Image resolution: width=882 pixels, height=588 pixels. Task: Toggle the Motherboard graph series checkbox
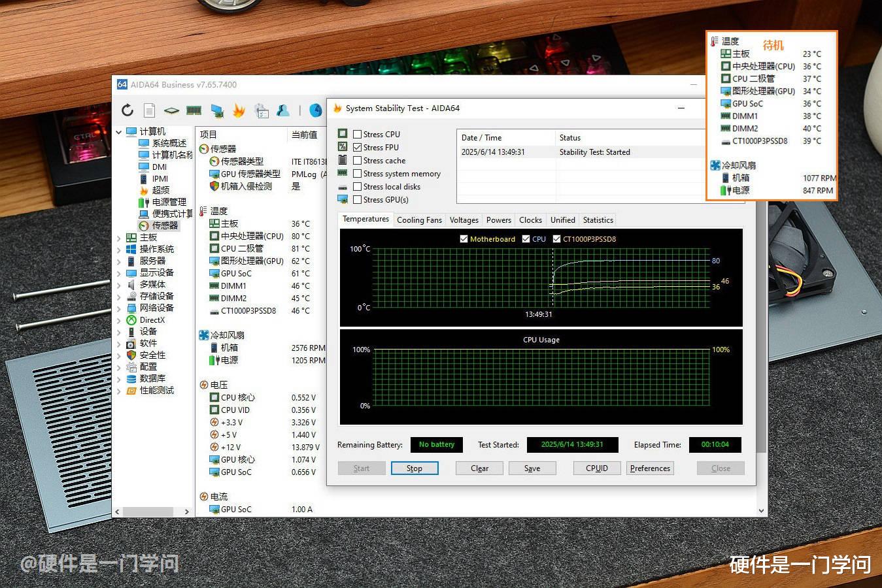click(x=464, y=239)
